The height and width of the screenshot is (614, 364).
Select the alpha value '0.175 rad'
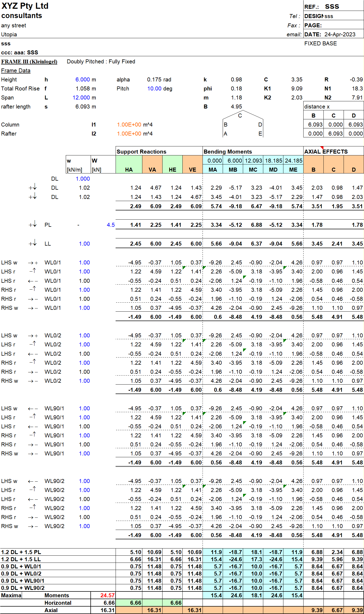point(159,80)
